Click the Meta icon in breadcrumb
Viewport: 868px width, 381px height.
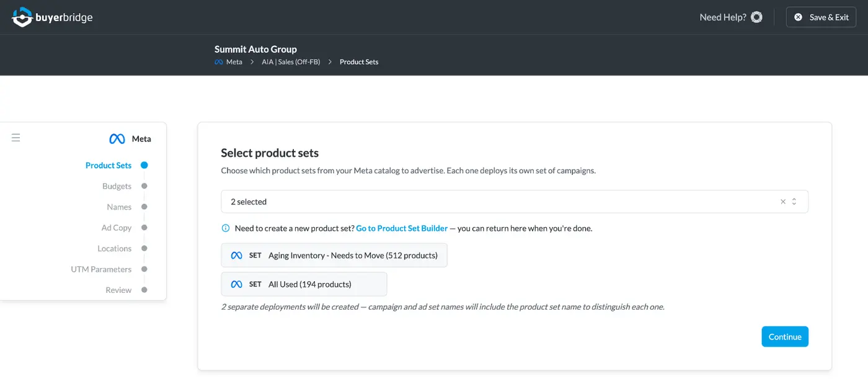click(218, 62)
